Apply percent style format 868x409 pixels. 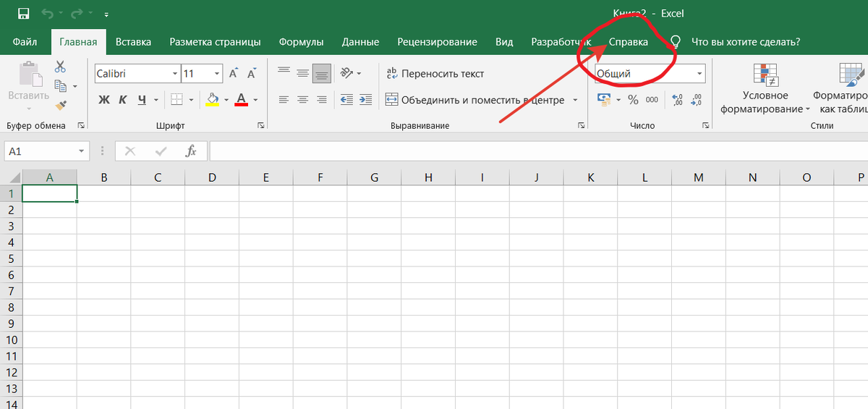pyautogui.click(x=633, y=99)
